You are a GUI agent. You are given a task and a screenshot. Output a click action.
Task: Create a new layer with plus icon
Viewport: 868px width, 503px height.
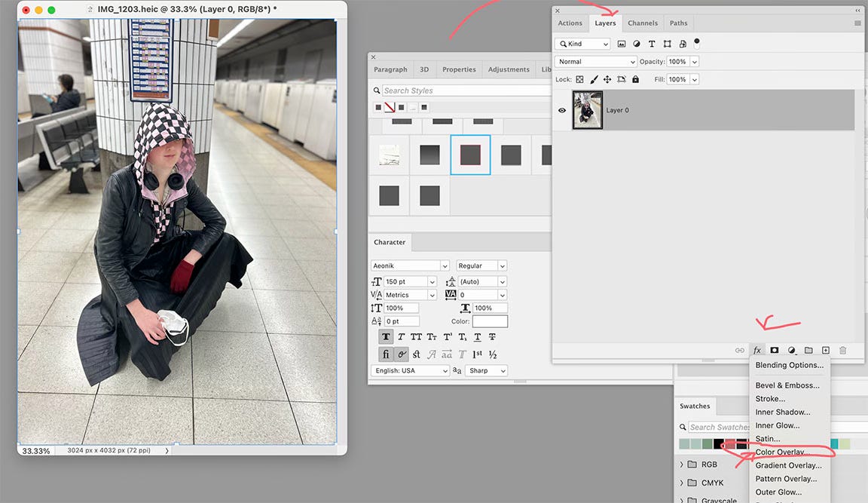click(x=826, y=351)
